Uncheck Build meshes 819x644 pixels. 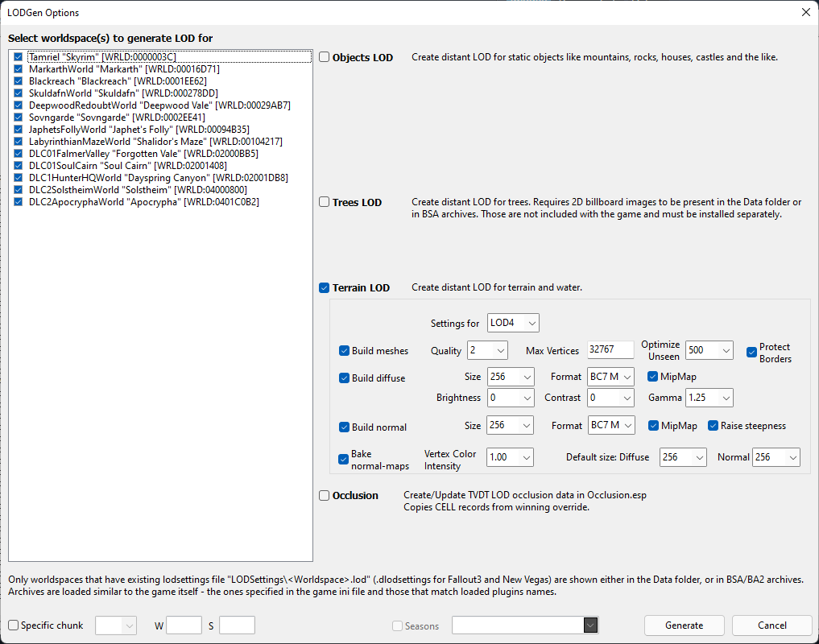[344, 350]
